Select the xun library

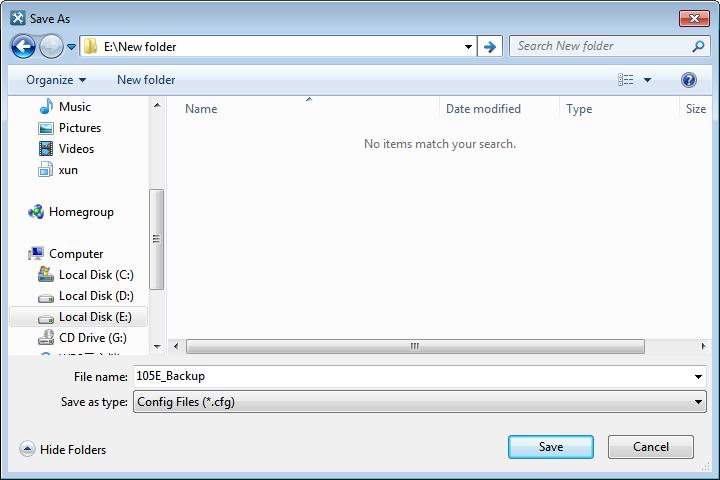[x=68, y=170]
